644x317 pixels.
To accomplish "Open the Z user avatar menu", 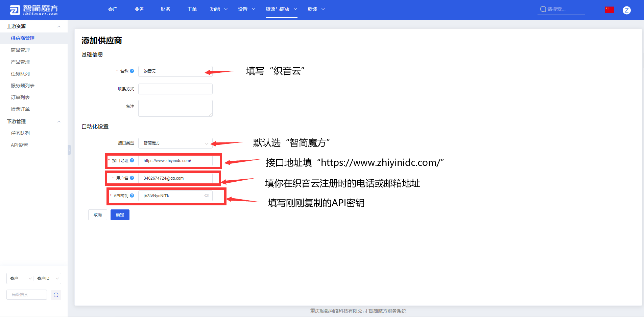I will coord(626,10).
